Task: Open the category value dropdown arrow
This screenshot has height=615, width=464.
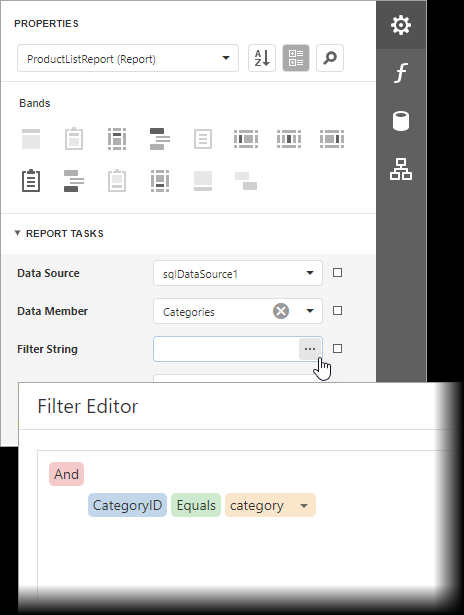Action: click(x=304, y=506)
